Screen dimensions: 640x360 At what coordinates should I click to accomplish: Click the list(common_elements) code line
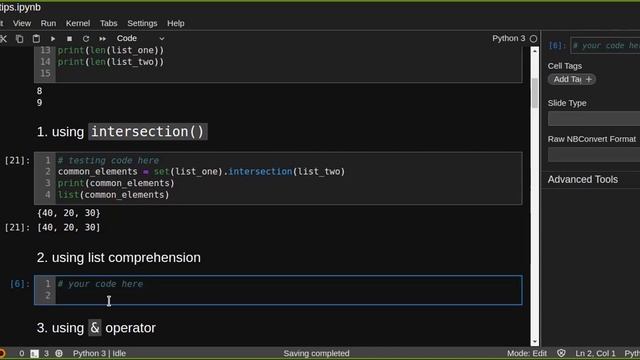(113, 195)
